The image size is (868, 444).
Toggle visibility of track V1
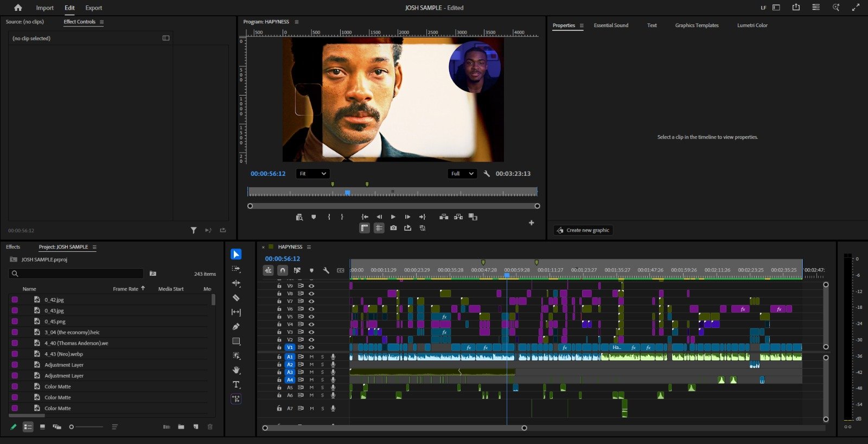coord(311,347)
